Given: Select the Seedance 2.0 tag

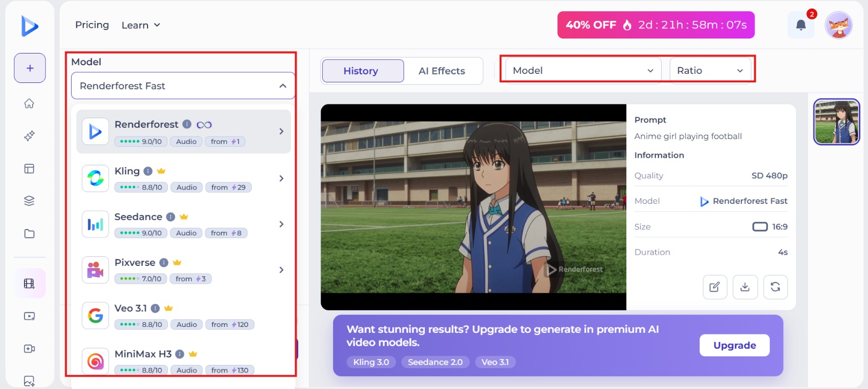Looking at the screenshot, I should click(x=435, y=362).
